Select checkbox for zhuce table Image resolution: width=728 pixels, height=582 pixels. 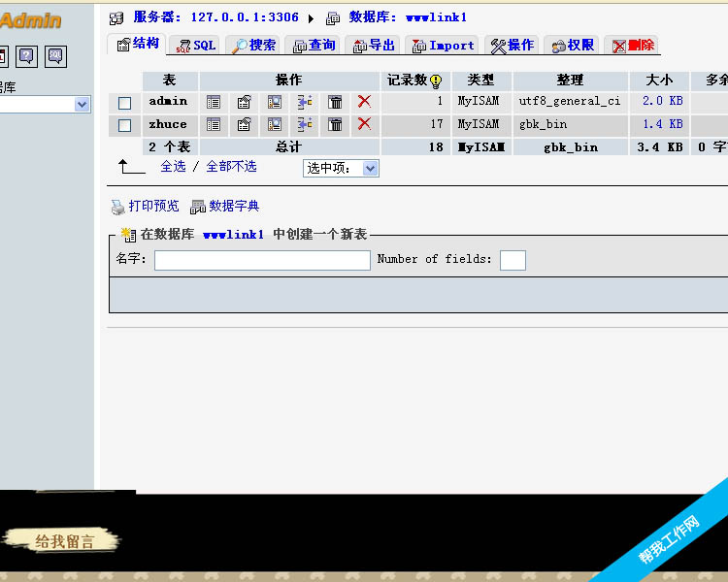(124, 125)
